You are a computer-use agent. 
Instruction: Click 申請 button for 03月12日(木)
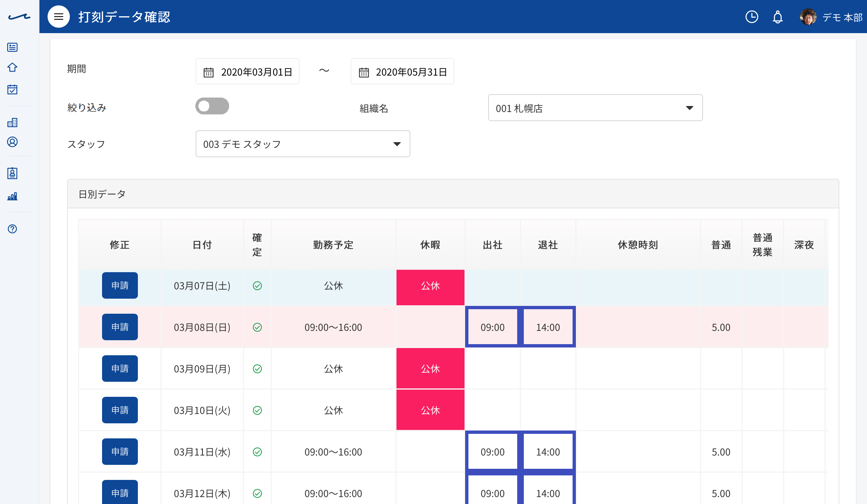coord(120,492)
